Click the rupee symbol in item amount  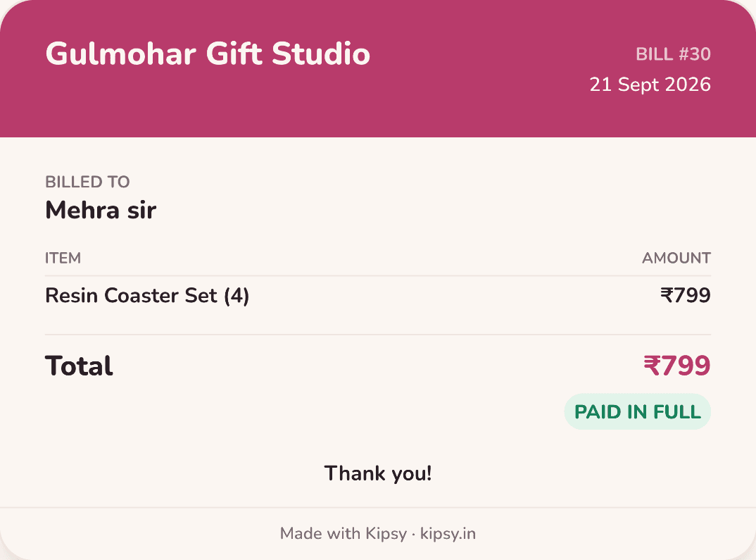[667, 295]
